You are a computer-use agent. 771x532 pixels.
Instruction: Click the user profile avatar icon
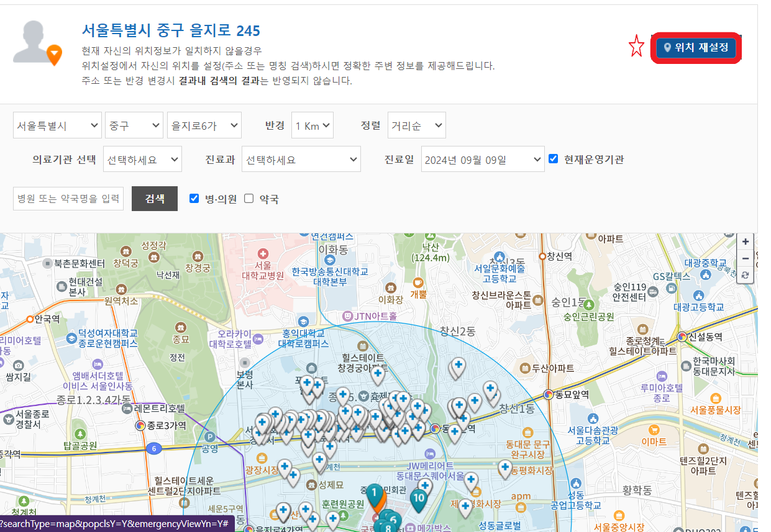pos(37,42)
